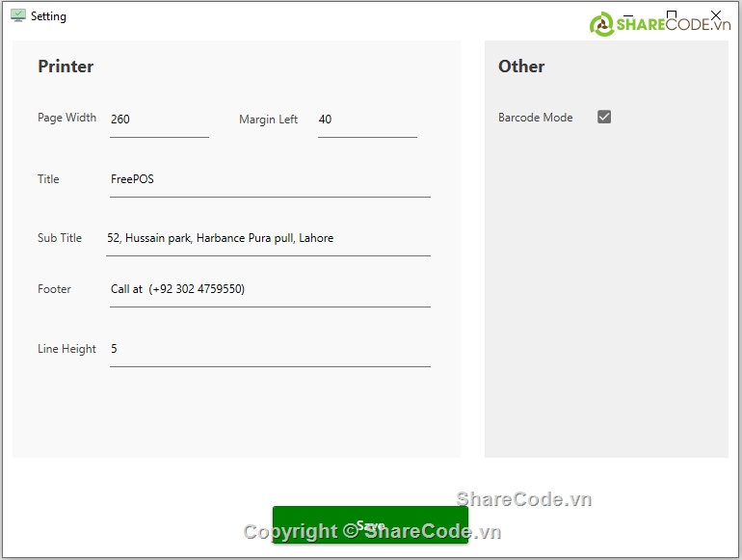742x560 pixels.
Task: Click the Page Width label
Action: tap(66, 118)
